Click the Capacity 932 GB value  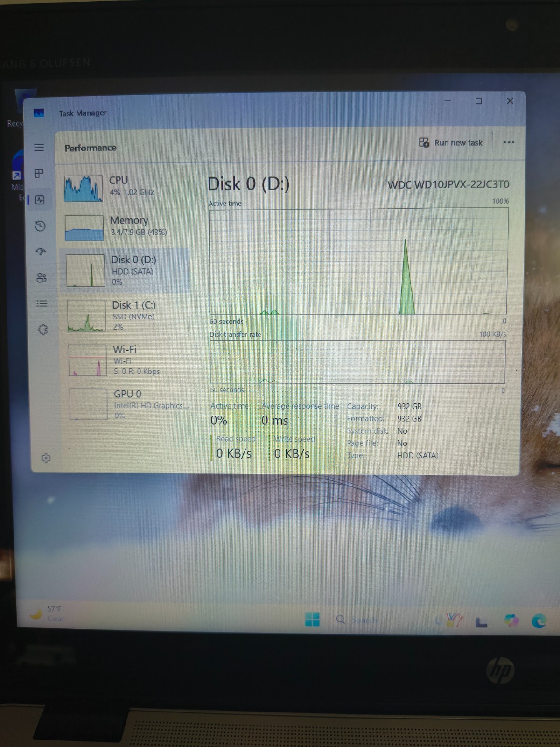[x=409, y=406]
